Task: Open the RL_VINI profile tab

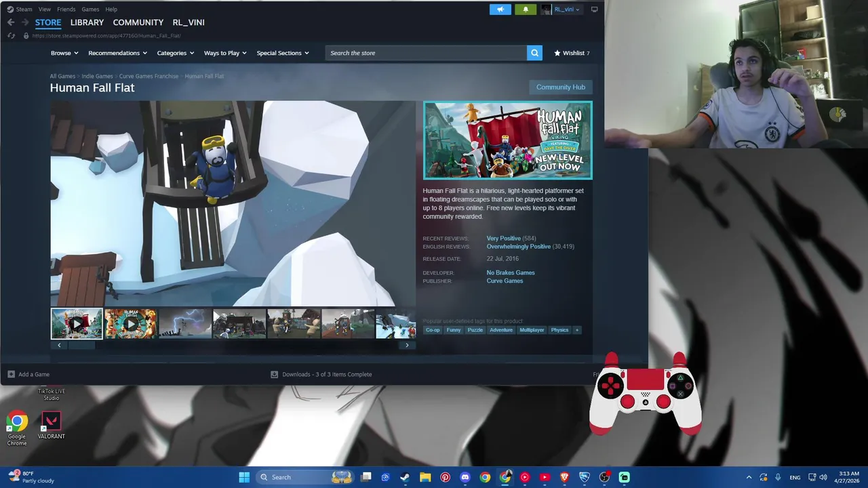Action: pyautogui.click(x=189, y=22)
